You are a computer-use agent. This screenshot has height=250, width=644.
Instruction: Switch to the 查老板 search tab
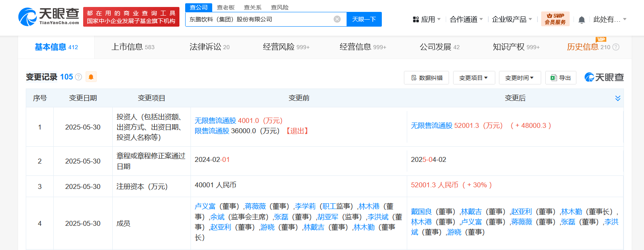click(226, 7)
